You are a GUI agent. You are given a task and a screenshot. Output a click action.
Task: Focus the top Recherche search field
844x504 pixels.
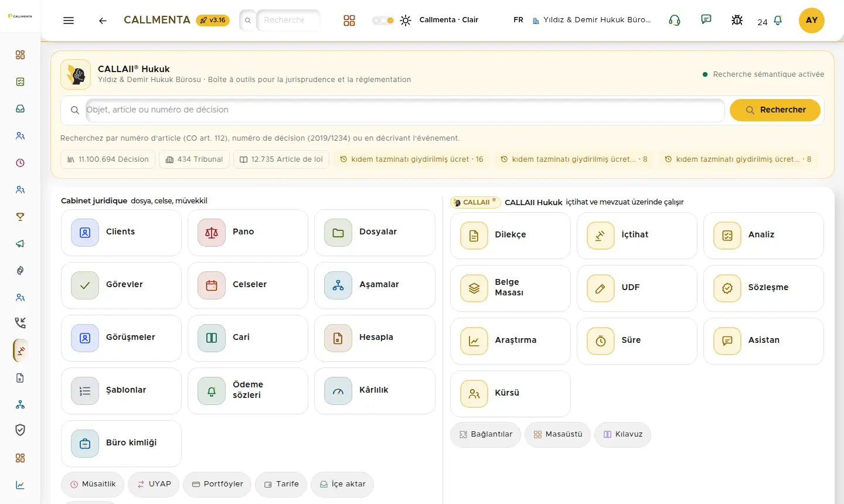click(x=288, y=21)
